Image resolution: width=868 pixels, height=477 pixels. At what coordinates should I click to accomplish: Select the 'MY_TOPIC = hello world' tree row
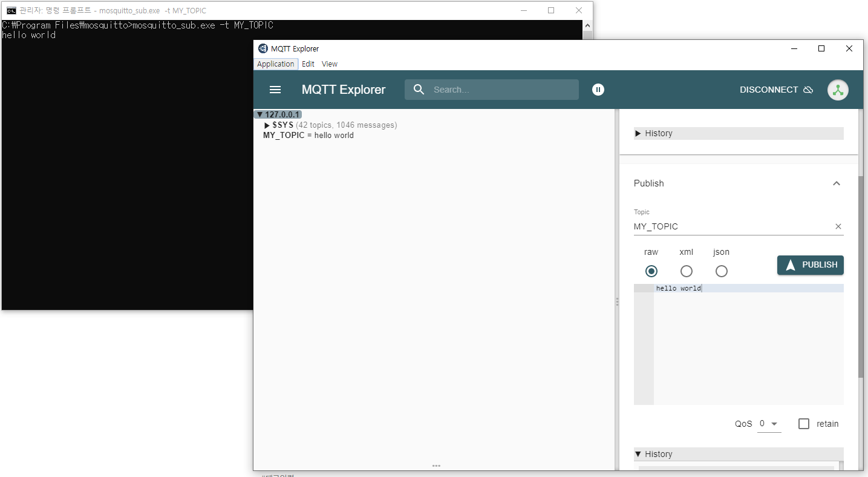click(x=308, y=136)
